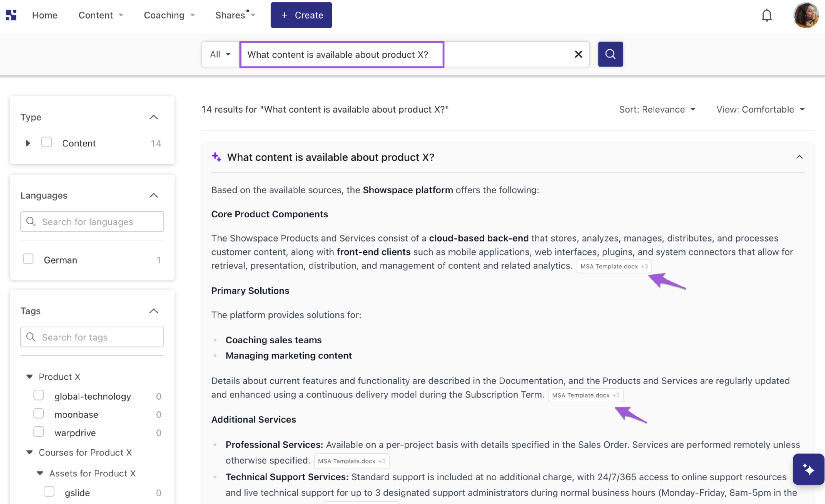Open the Coaching menu

point(169,15)
